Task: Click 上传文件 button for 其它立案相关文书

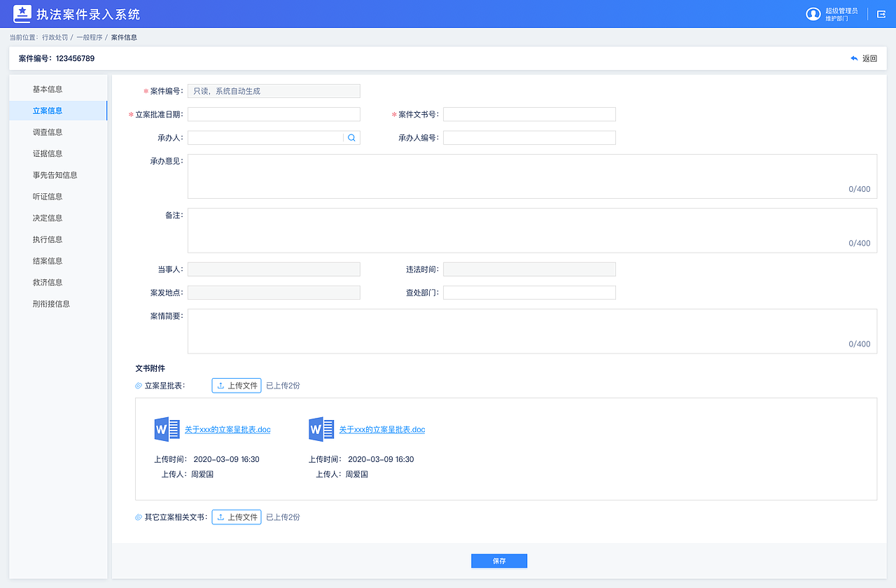Action: (237, 517)
